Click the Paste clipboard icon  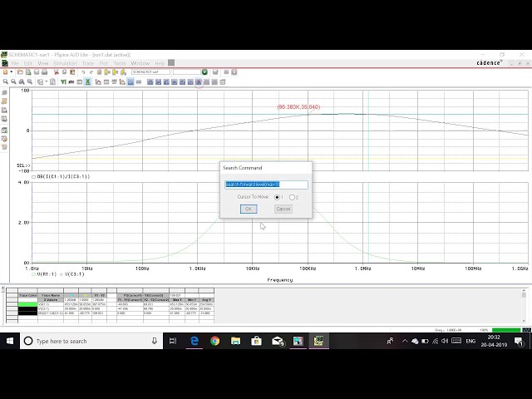(72, 72)
